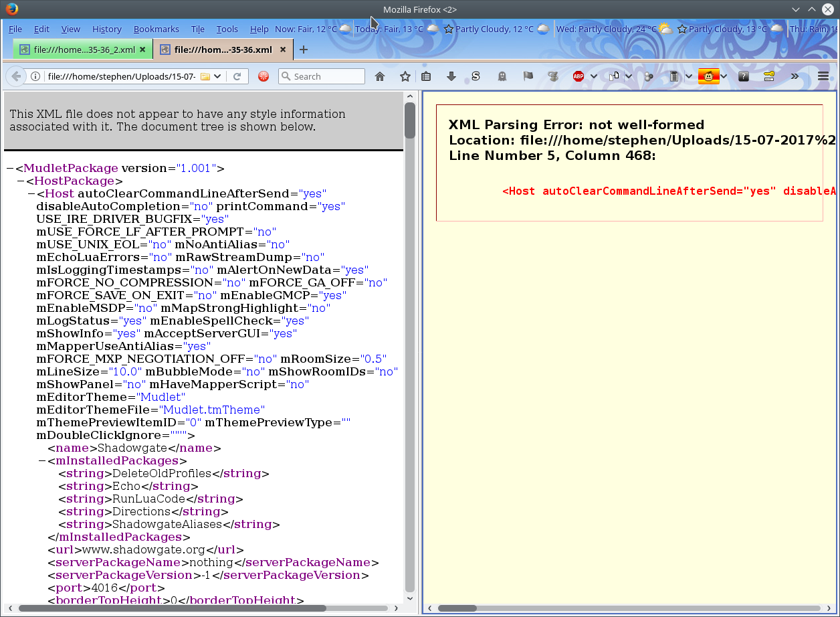Image resolution: width=840 pixels, height=617 pixels.
Task: Click left pane scroll-down arrow
Action: tap(410, 598)
